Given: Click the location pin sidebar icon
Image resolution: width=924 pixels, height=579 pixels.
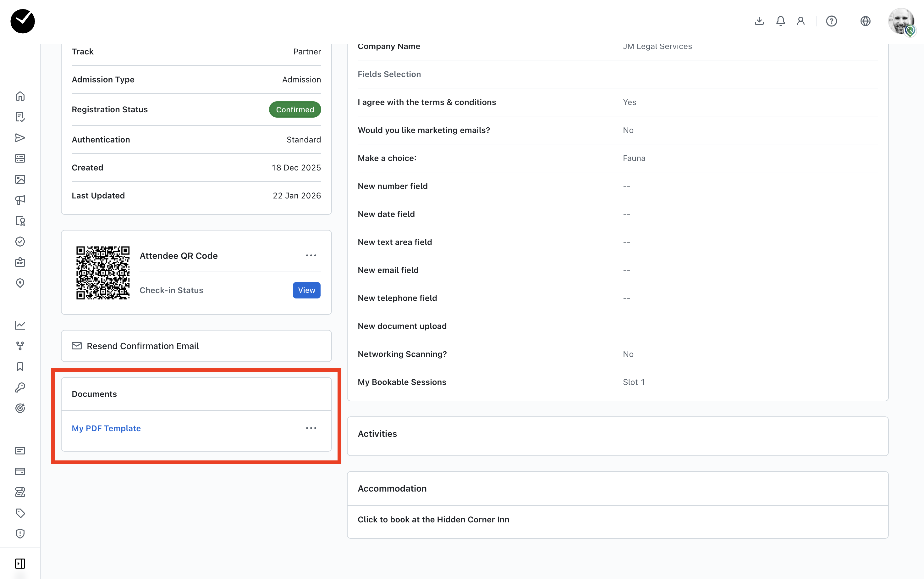Looking at the screenshot, I should click(20, 283).
